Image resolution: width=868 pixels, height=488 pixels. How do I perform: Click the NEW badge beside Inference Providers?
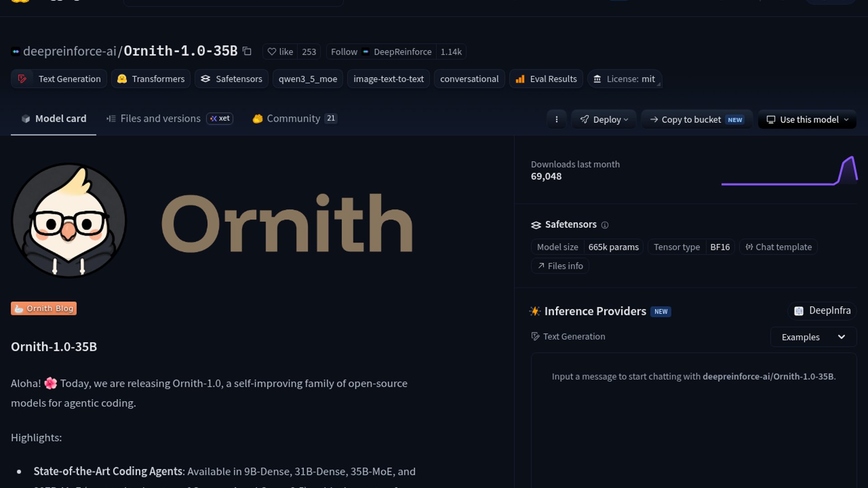tap(660, 312)
